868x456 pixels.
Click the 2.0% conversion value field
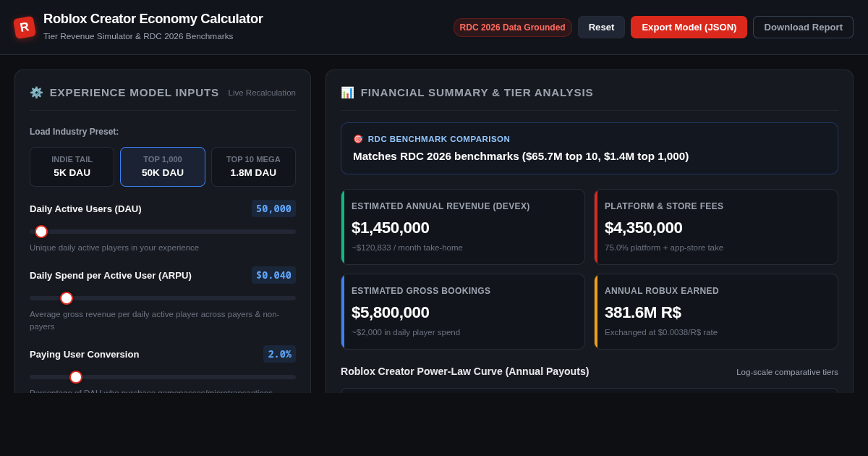click(x=279, y=354)
